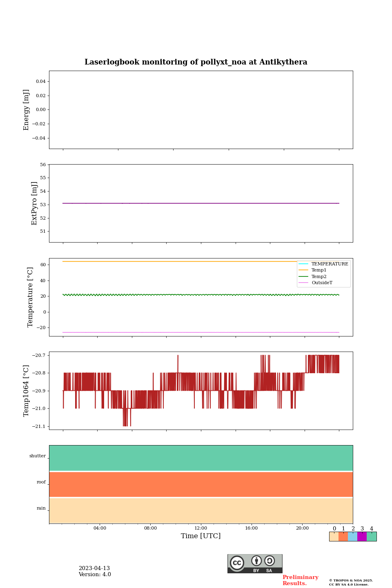This screenshot has width=392, height=588.
Task: Click the 56 tick on ExtPyro axis
Action: click(x=43, y=165)
